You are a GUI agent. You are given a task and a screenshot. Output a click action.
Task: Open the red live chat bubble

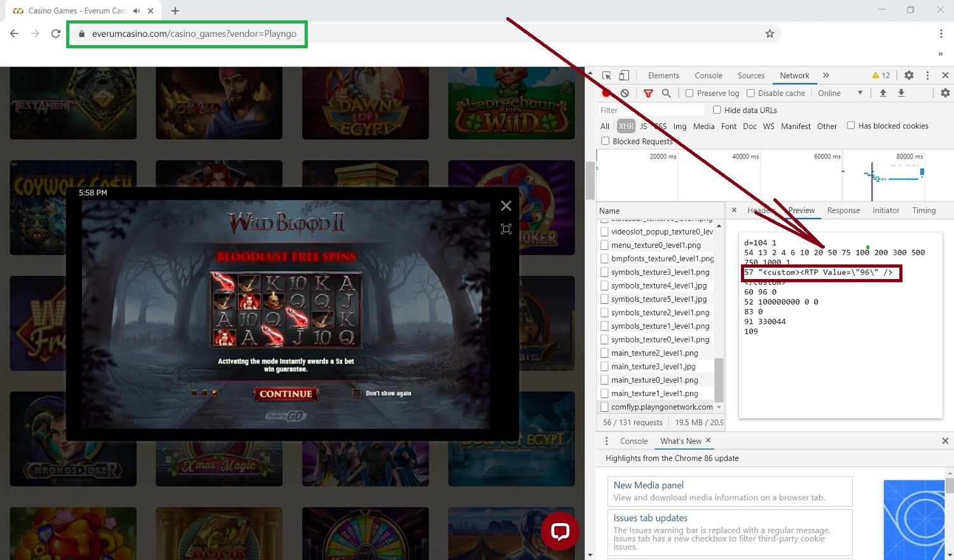pyautogui.click(x=560, y=531)
